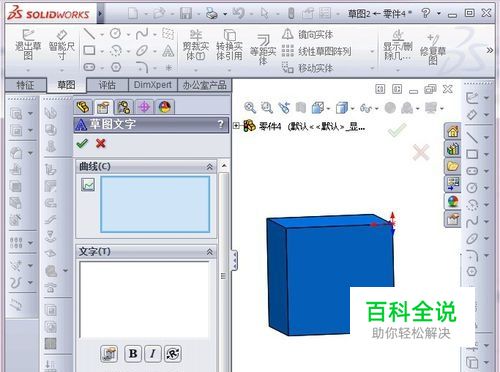Expand the ribbon overflow chevron
Screen dimensions: 500x372
[x=490, y=51]
